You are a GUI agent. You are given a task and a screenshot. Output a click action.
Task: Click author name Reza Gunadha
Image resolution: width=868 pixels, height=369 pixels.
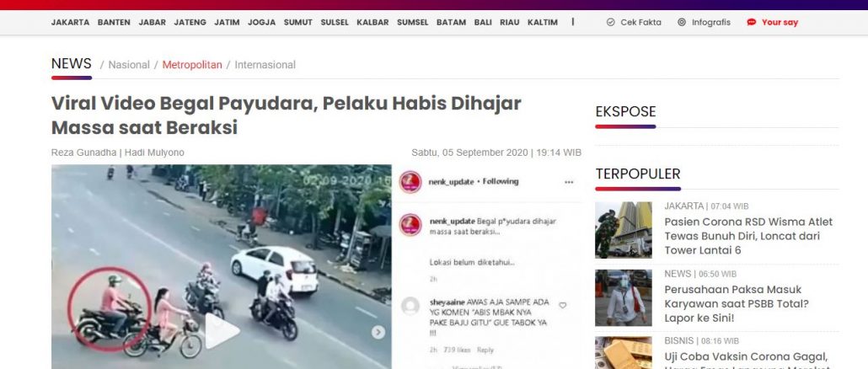(x=83, y=152)
